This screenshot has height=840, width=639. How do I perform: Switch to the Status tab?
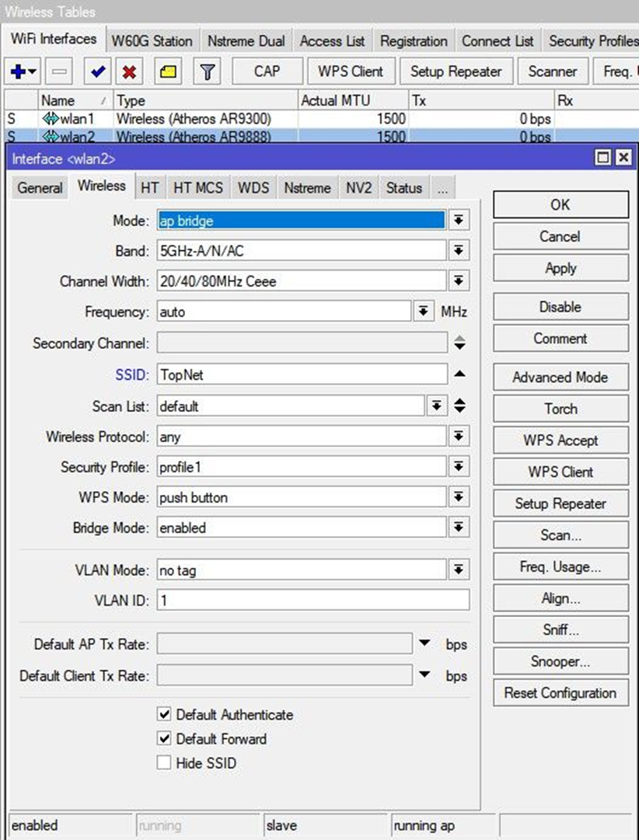point(404,187)
